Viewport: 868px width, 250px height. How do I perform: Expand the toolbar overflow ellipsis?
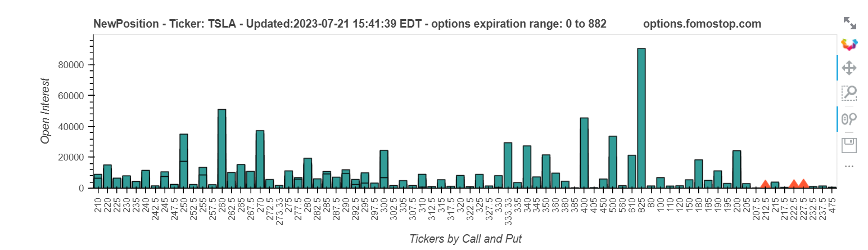[x=849, y=166]
